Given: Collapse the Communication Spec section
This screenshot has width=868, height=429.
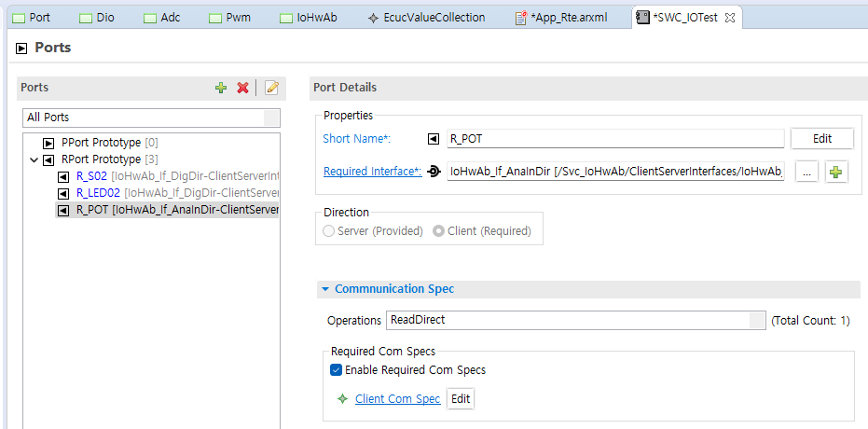Looking at the screenshot, I should coord(325,289).
